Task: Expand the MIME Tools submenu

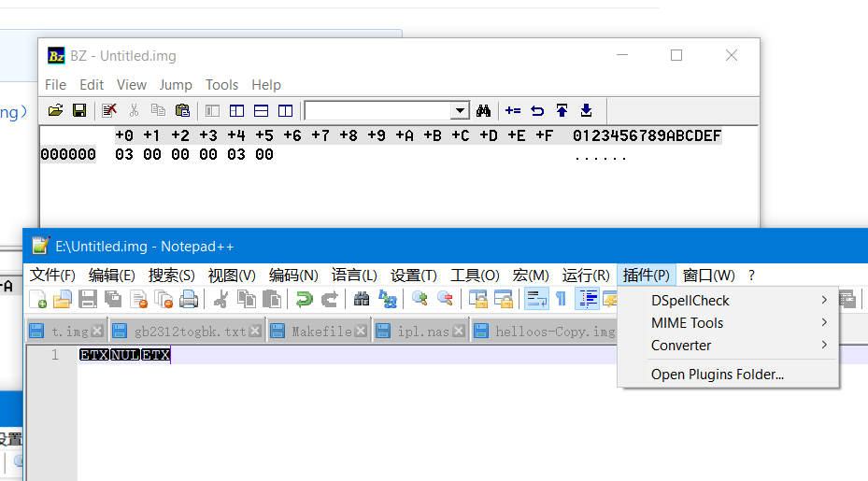Action: coord(728,323)
